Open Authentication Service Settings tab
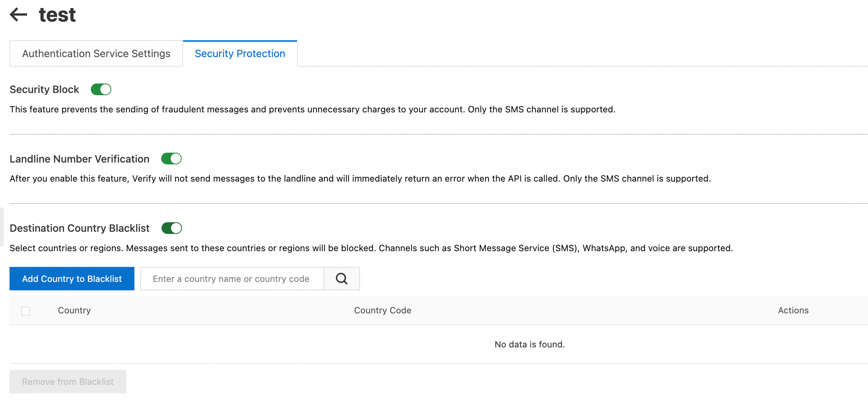 (96, 53)
